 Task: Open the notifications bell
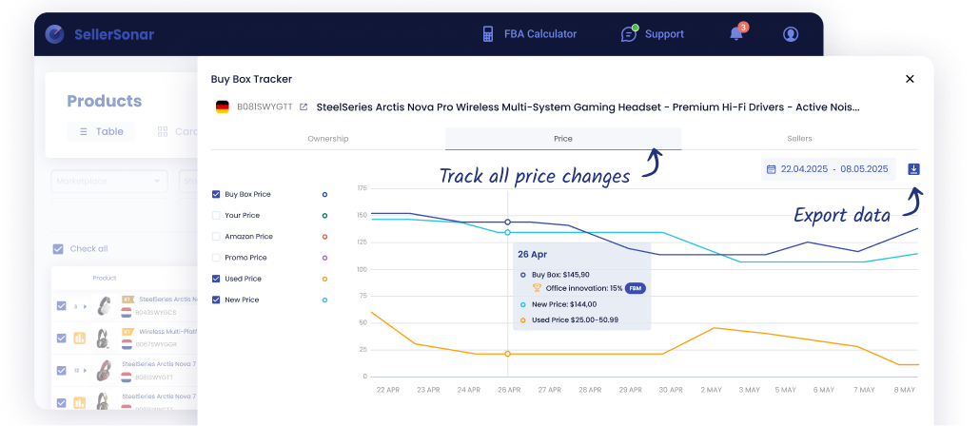tap(736, 33)
